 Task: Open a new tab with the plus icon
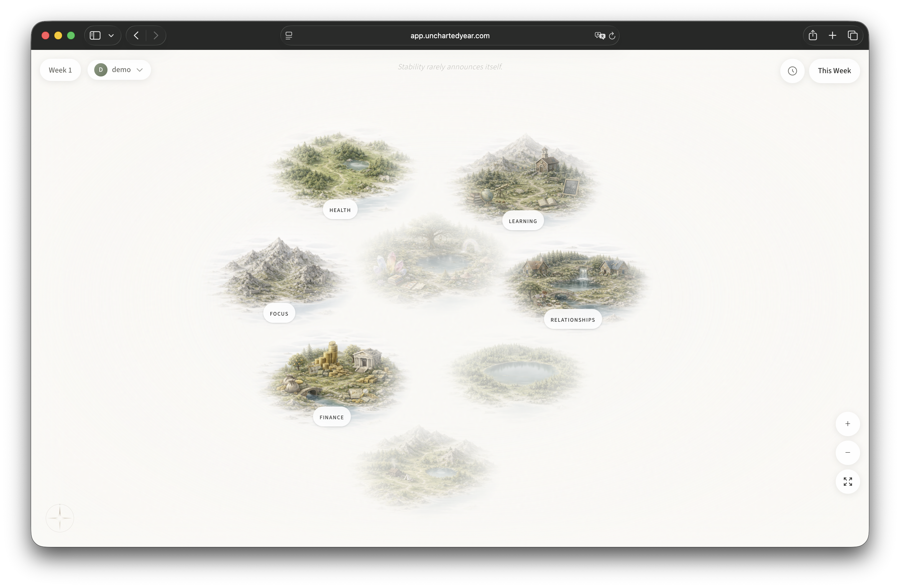pyautogui.click(x=832, y=35)
